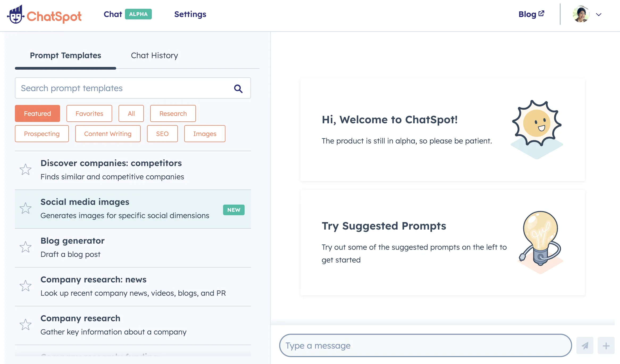Open the Settings menu item

pos(190,14)
